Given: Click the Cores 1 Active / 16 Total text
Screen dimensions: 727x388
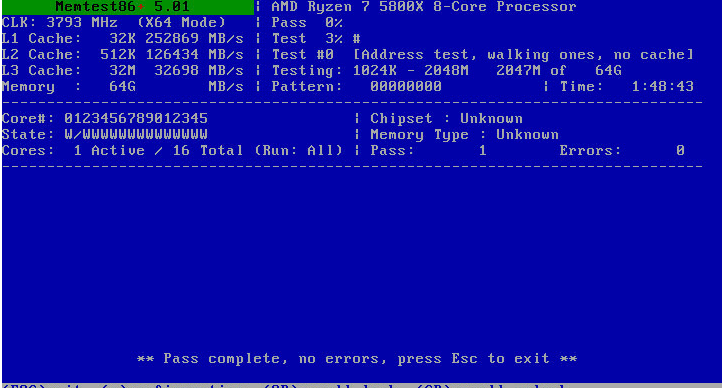Looking at the screenshot, I should point(123,151).
